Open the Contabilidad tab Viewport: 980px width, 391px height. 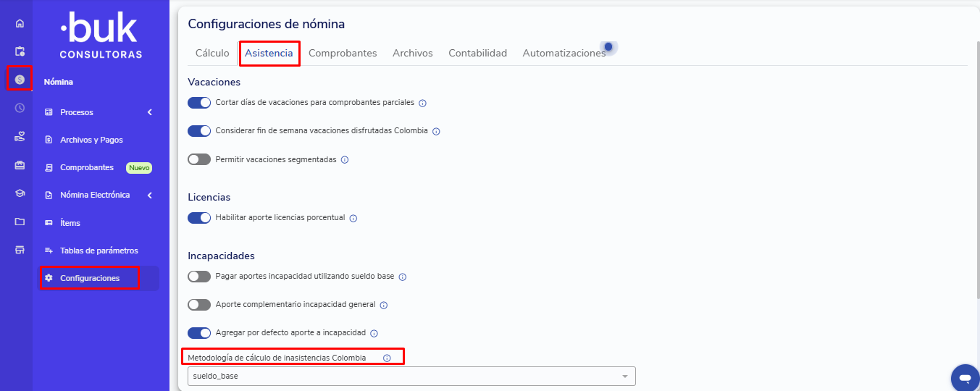point(477,54)
